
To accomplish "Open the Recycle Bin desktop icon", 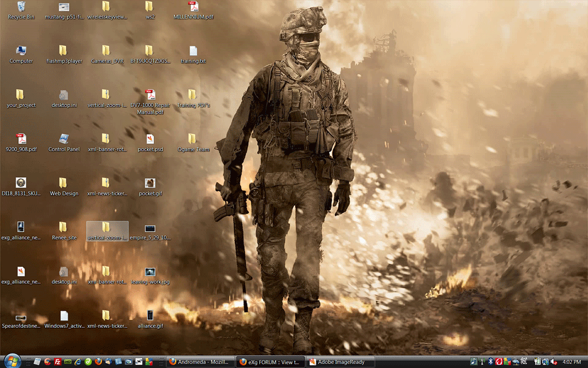I will coord(21,10).
